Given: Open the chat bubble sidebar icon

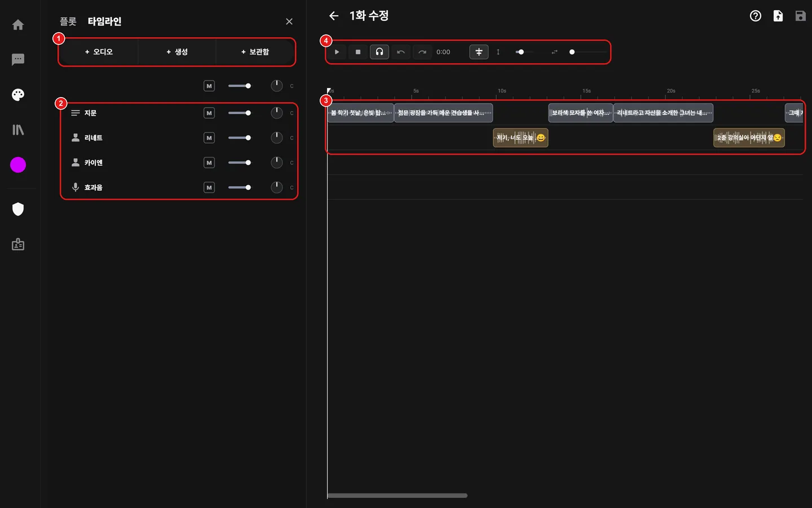Looking at the screenshot, I should 18,59.
